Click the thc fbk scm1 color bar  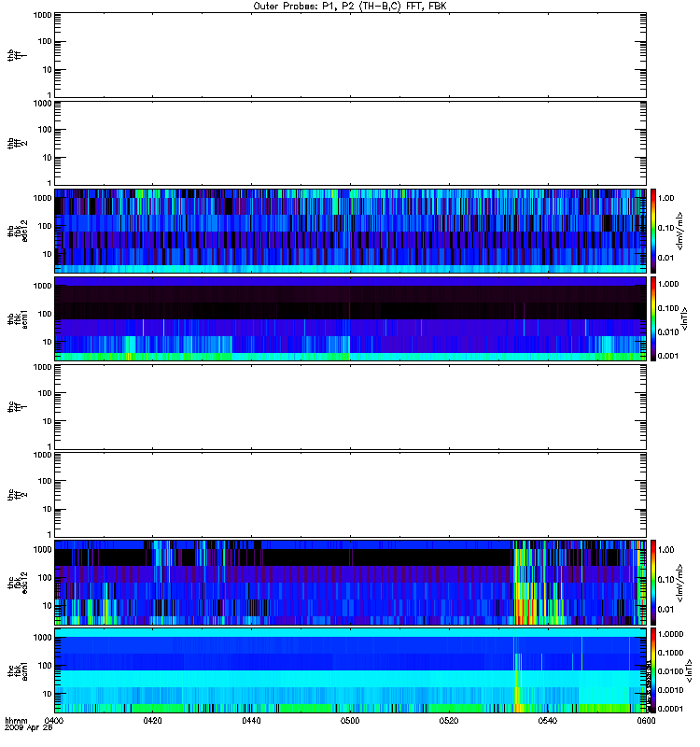point(653,670)
